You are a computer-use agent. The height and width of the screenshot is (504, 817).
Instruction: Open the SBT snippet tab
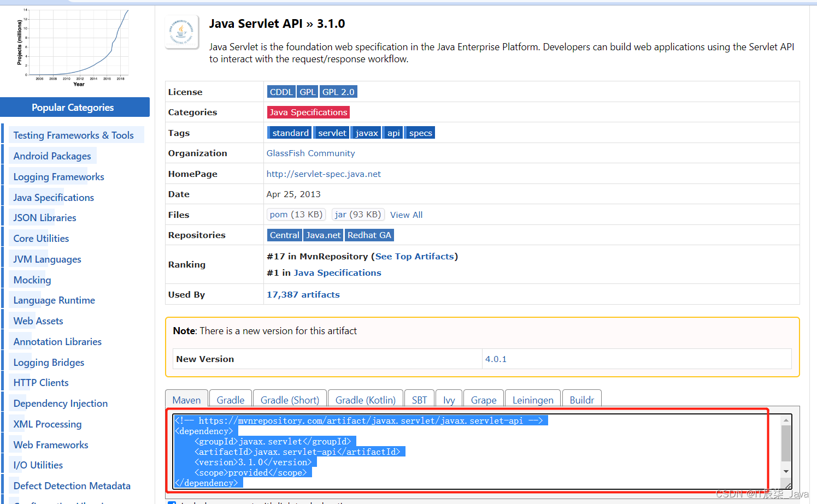click(x=419, y=400)
